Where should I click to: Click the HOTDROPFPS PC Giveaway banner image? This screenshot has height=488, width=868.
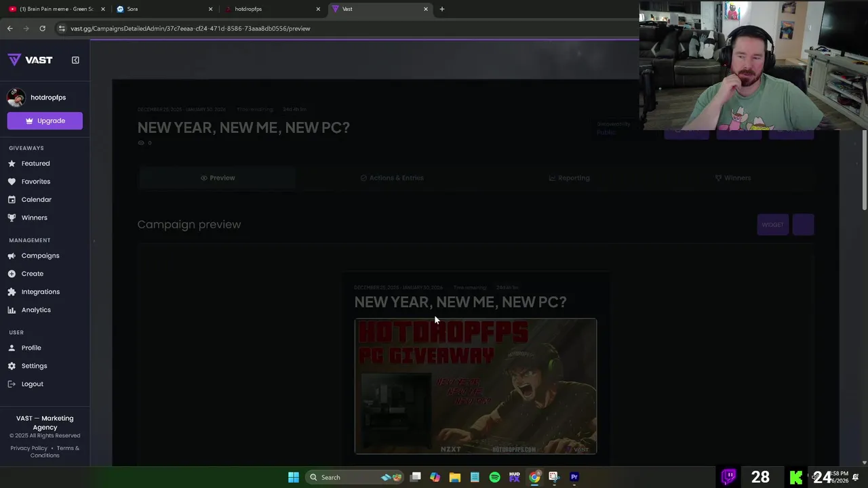[475, 386]
